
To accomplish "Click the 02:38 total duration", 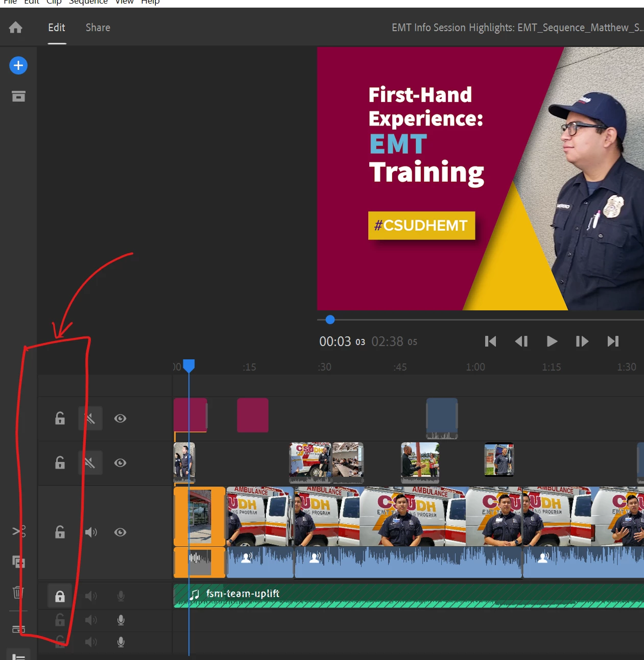I will (x=387, y=341).
